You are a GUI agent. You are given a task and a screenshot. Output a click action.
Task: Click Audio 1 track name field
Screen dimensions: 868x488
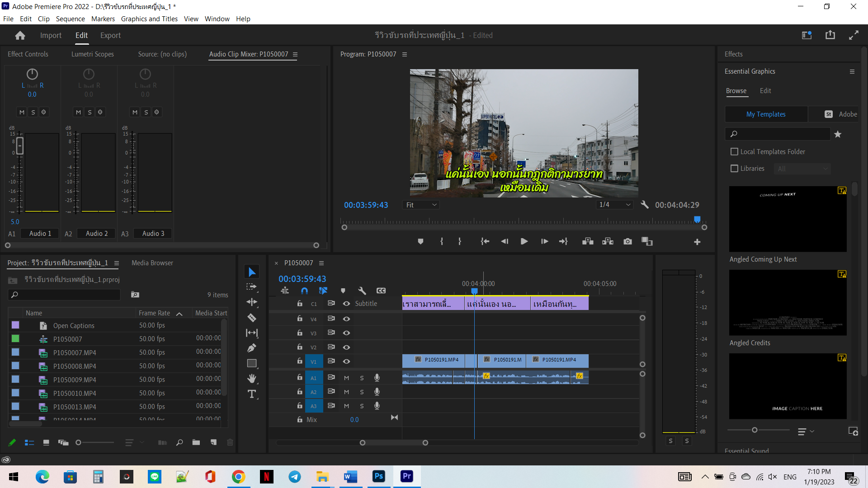tap(40, 233)
